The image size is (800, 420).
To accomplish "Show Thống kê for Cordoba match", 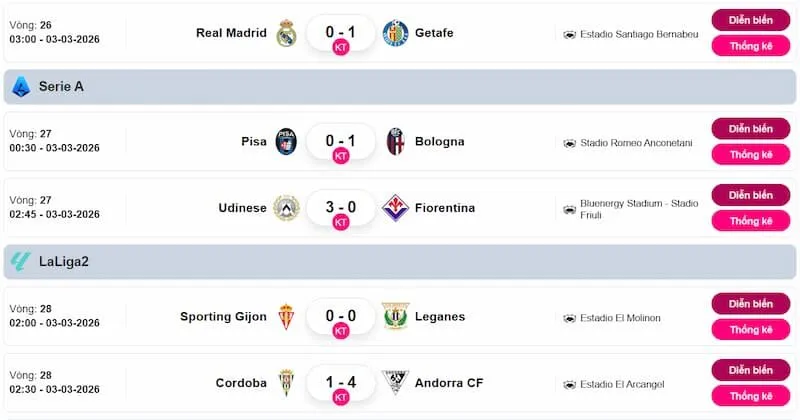I will pyautogui.click(x=750, y=396).
